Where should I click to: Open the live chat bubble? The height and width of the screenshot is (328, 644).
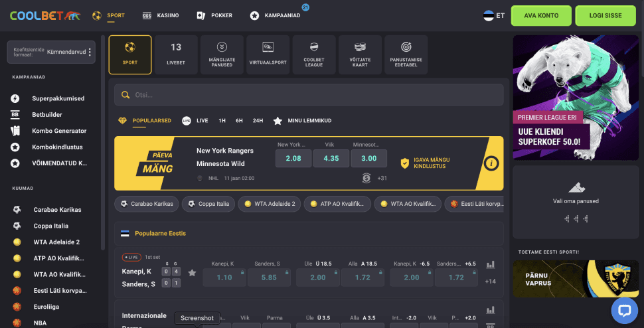pos(624,310)
